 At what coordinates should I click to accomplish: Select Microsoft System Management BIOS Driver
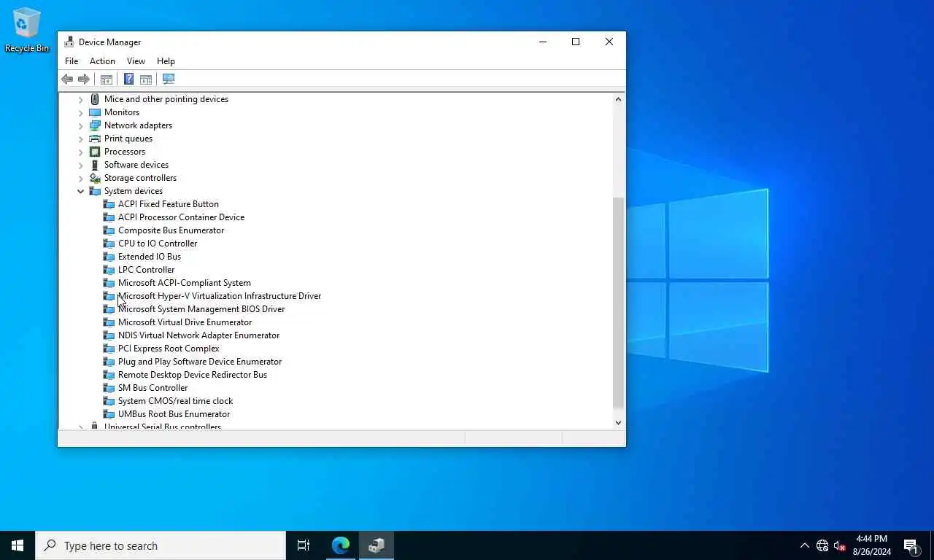click(201, 309)
